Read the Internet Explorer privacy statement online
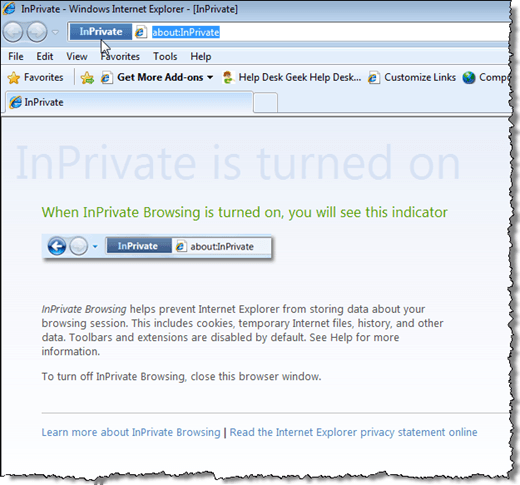520x485 pixels. [x=353, y=432]
